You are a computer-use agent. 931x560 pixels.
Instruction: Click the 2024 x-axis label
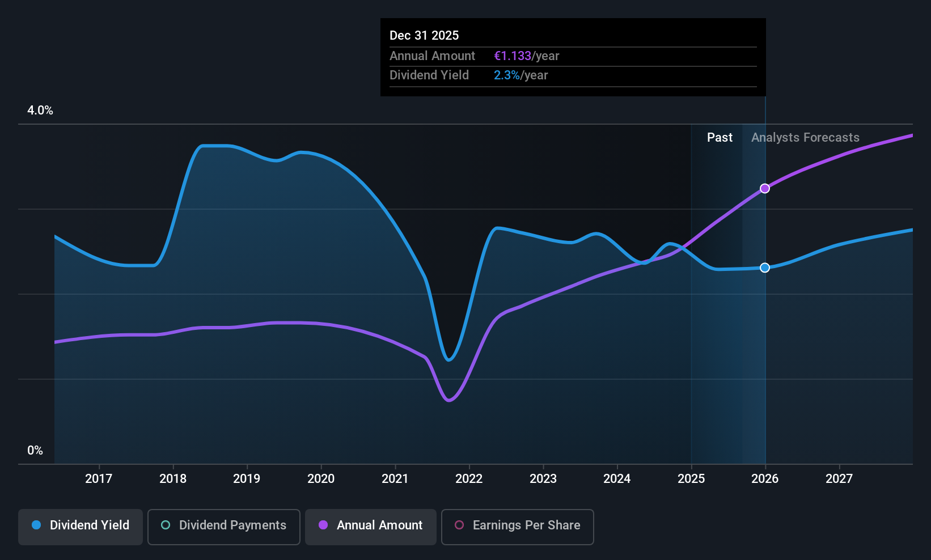[x=617, y=479]
